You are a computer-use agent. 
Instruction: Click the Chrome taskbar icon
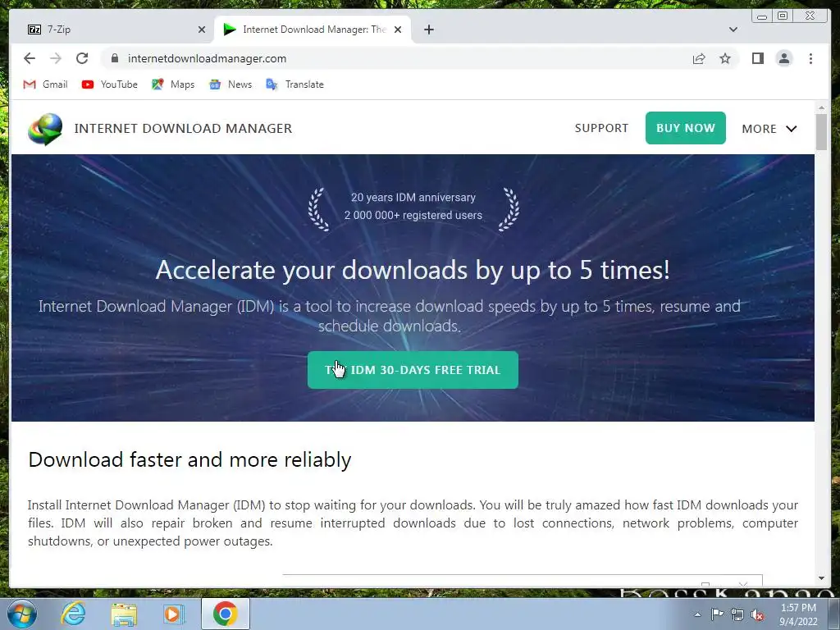point(225,614)
